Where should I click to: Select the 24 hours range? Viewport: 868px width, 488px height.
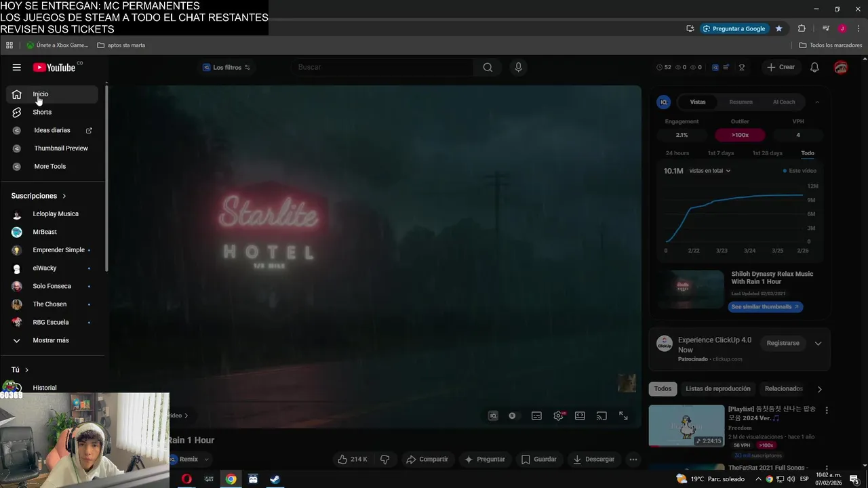677,153
